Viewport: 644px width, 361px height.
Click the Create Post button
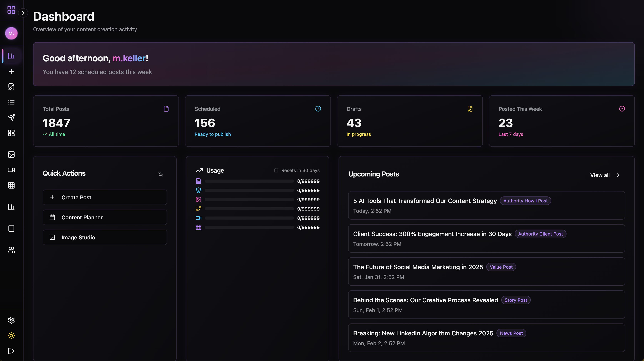point(104,197)
